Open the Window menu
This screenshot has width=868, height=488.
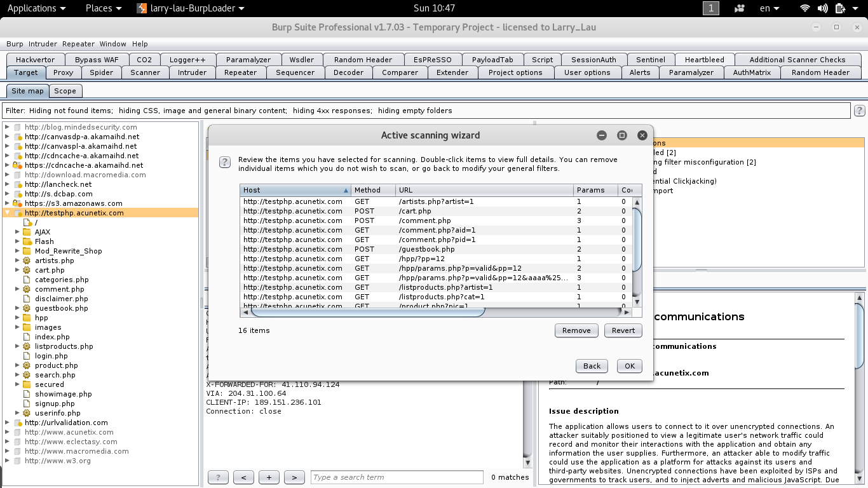pos(112,44)
